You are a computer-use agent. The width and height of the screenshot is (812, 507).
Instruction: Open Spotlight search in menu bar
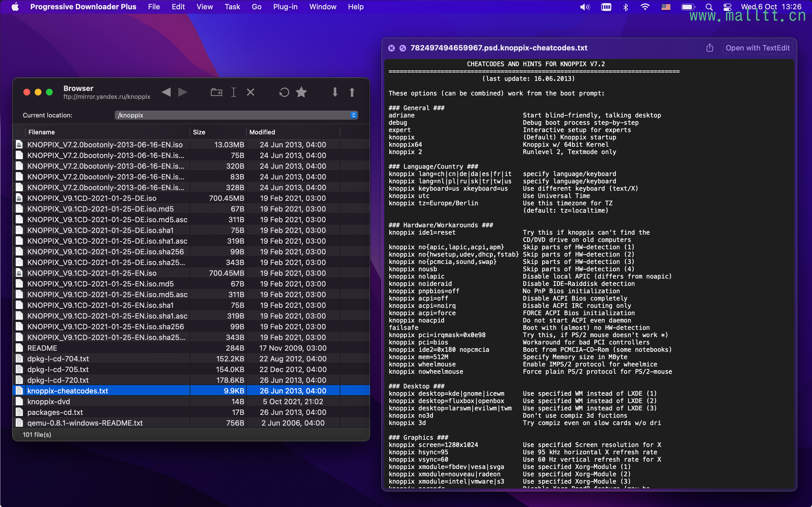[x=709, y=7]
